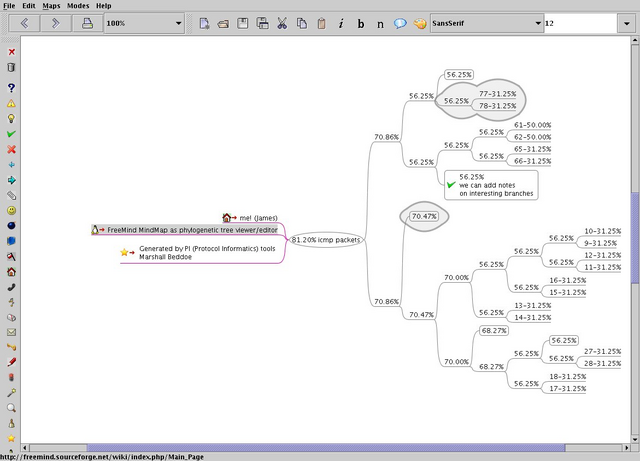Screen dimensions: 640x461
Task: Cut the selection with the scissors icon
Action: click(282, 23)
